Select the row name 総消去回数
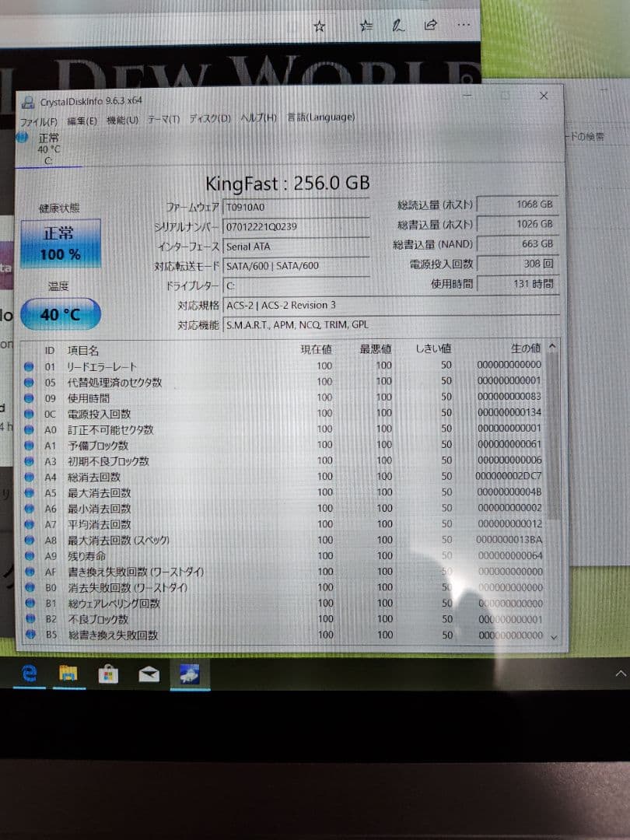This screenshot has width=630, height=840. [x=94, y=477]
